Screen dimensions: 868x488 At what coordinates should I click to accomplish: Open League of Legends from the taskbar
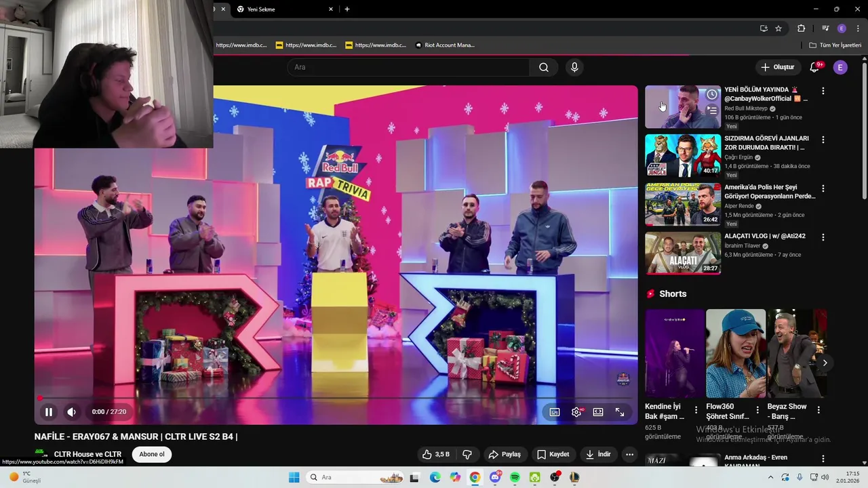(x=574, y=477)
